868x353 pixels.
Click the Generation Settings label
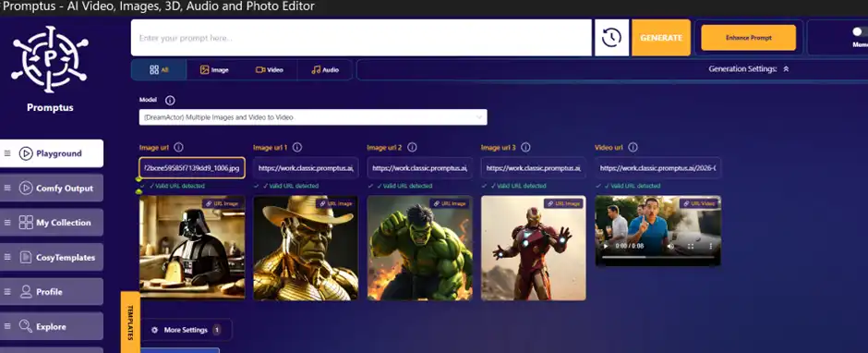743,69
